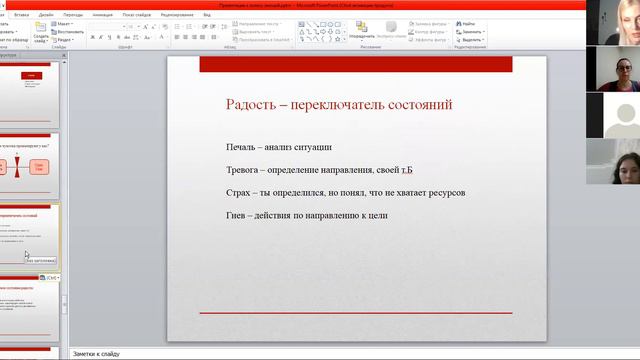
Task: Center the paragraph text
Action: [x=186, y=37]
